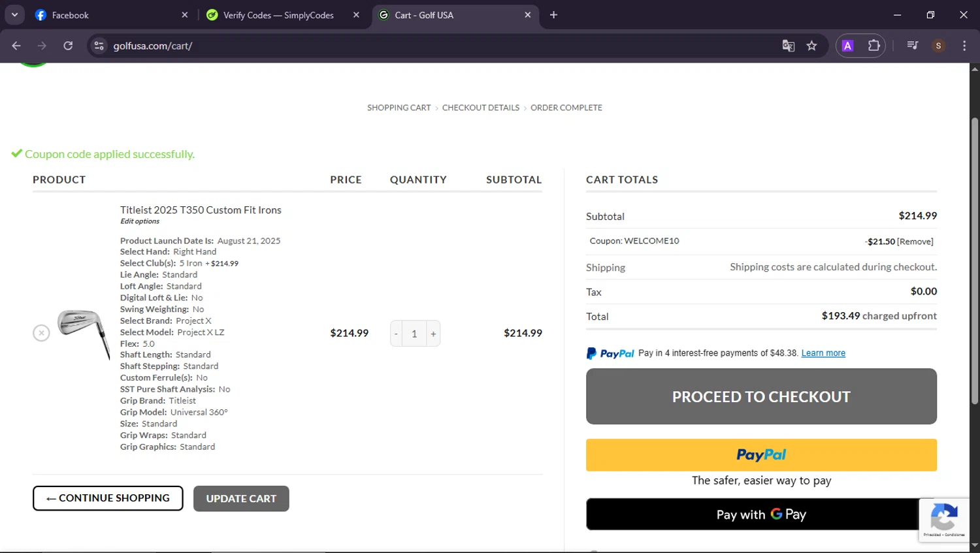The height and width of the screenshot is (553, 980).
Task: Click the scrollbar down arrow
Action: pyautogui.click(x=975, y=545)
